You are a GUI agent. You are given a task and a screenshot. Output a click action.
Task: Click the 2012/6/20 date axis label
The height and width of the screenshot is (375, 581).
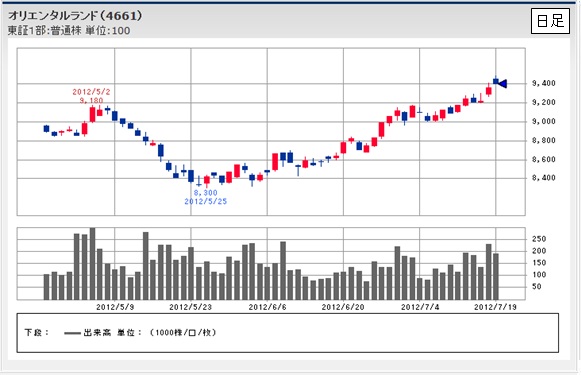click(343, 307)
